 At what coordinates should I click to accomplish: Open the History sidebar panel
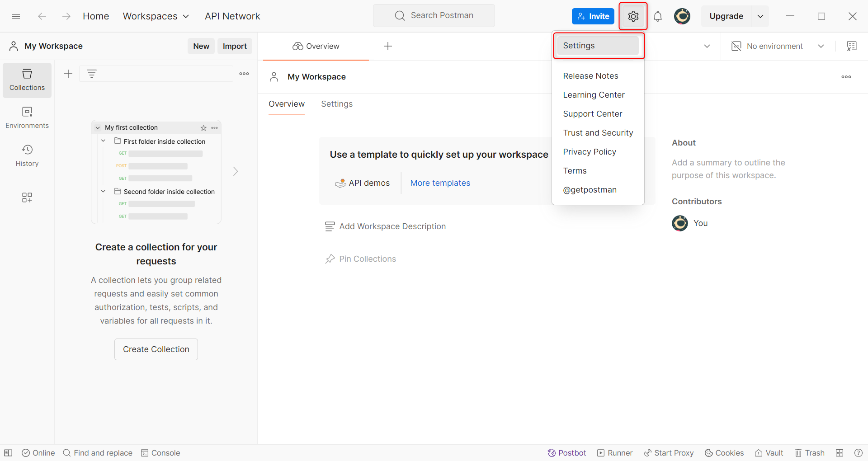pyautogui.click(x=27, y=156)
